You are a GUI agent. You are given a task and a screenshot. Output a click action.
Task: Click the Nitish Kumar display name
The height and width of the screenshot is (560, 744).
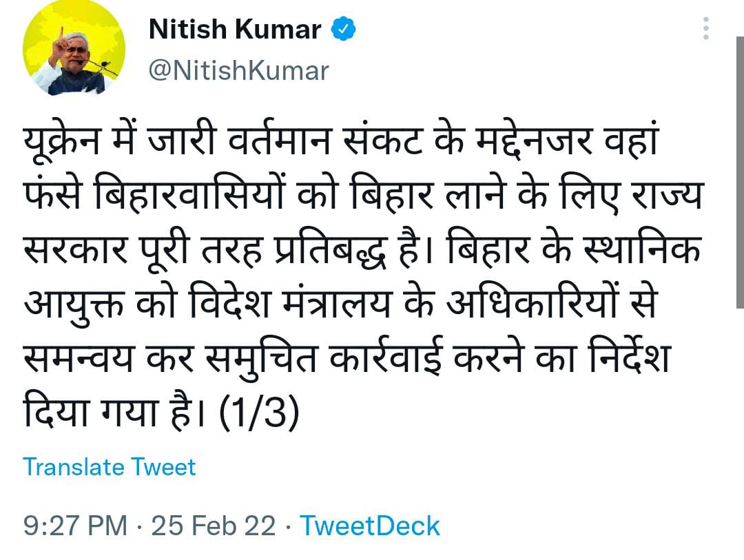(235, 30)
